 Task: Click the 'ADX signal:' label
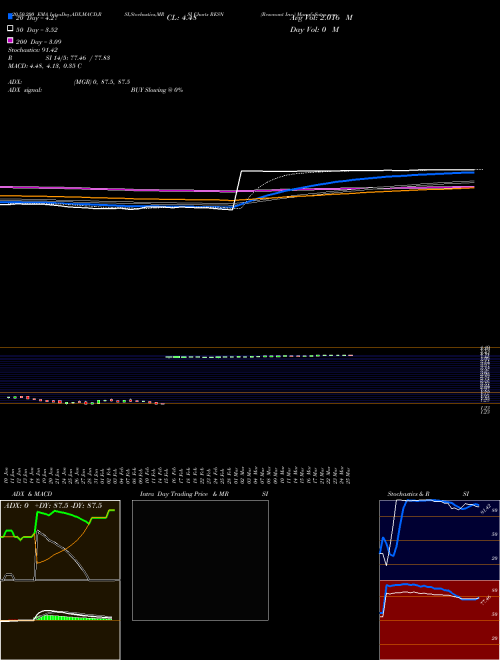click(25, 90)
